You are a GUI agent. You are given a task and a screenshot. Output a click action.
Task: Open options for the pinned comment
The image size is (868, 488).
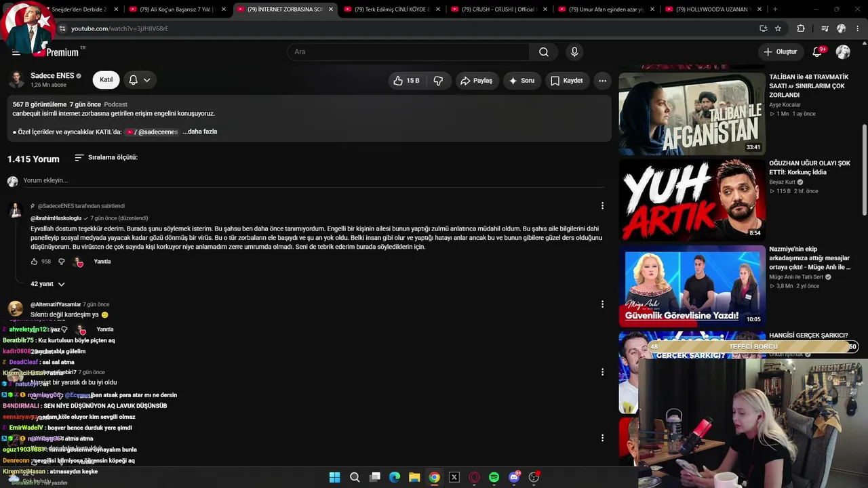click(602, 206)
